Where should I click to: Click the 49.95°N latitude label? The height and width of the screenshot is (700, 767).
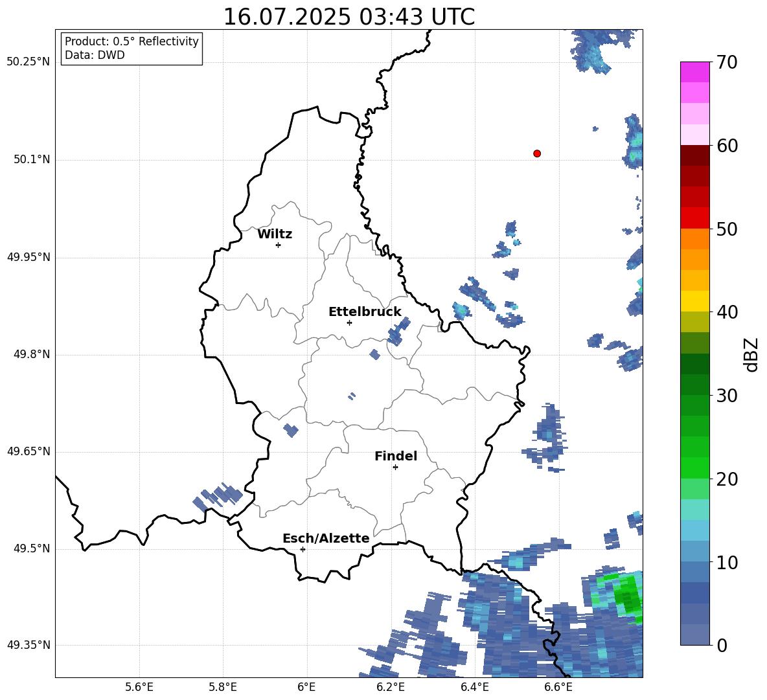(29, 256)
